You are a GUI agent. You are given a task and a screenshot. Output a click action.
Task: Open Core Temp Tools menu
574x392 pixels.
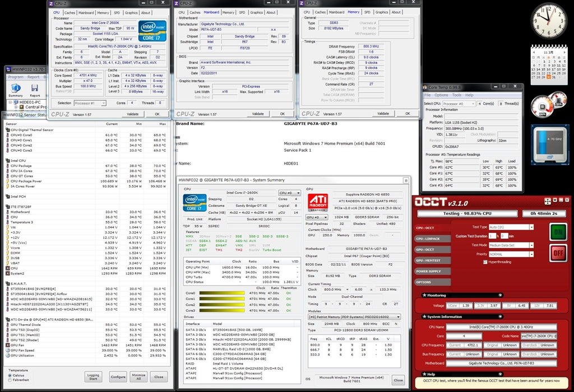pos(457,95)
